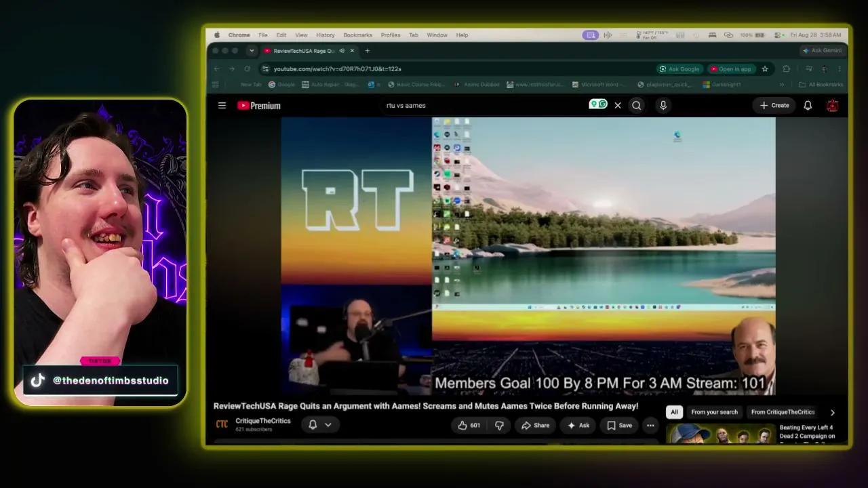Open the tab search dropdown arrow
The height and width of the screenshot is (488, 868).
(252, 51)
